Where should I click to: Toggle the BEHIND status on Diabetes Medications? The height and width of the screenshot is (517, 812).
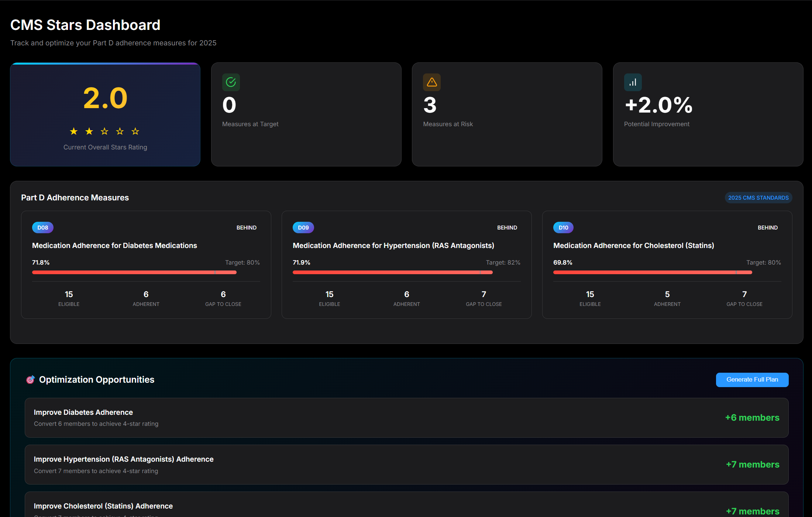(x=247, y=227)
